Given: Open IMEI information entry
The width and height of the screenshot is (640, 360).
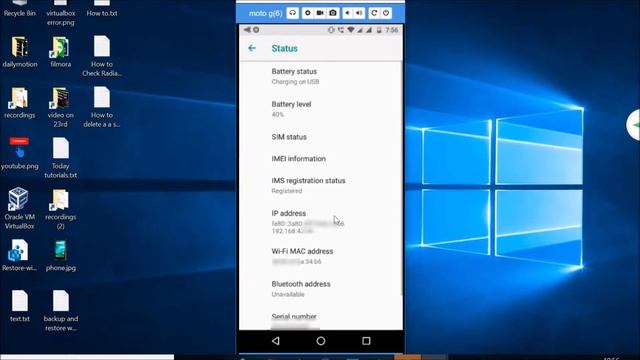Looking at the screenshot, I should [321, 159].
